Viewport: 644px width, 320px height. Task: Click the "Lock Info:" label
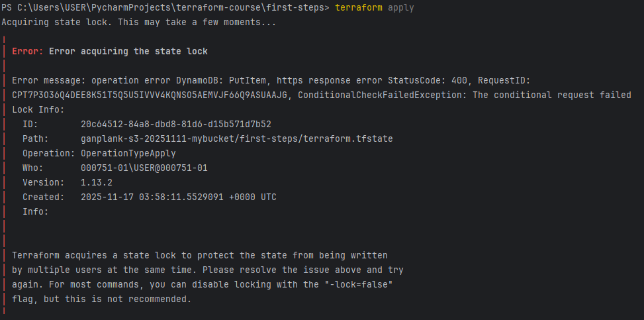pos(38,110)
